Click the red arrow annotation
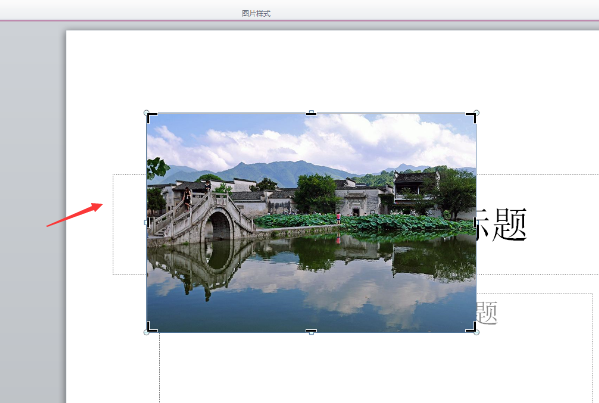Viewport: 599px width, 403px height. click(x=75, y=215)
